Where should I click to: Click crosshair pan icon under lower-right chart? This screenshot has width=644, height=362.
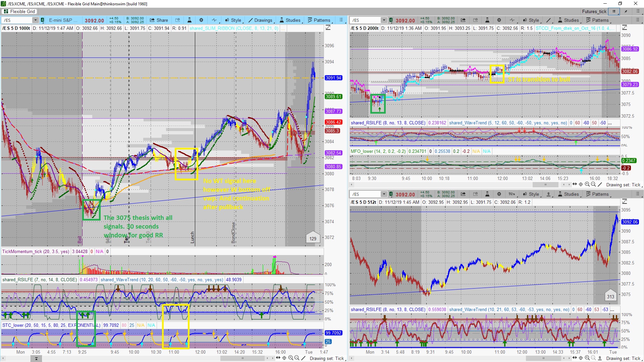point(581,358)
